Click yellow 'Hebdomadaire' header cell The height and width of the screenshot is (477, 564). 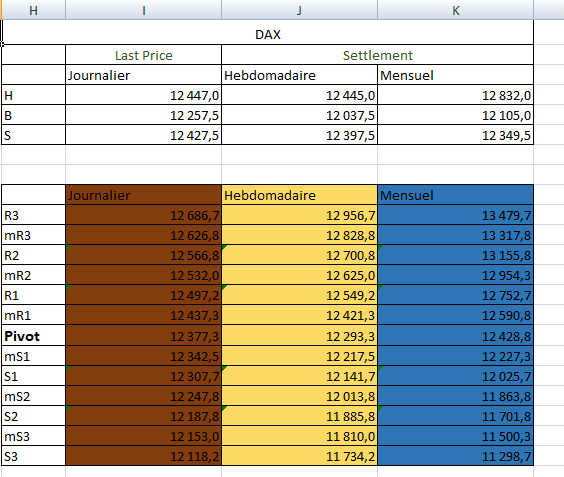pyautogui.click(x=299, y=195)
